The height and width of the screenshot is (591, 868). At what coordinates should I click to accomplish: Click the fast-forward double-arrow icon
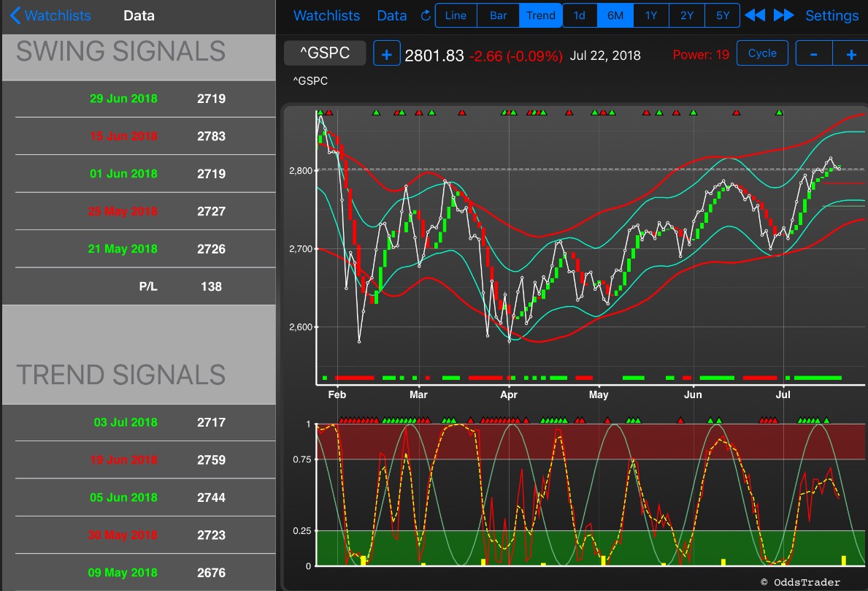783,15
